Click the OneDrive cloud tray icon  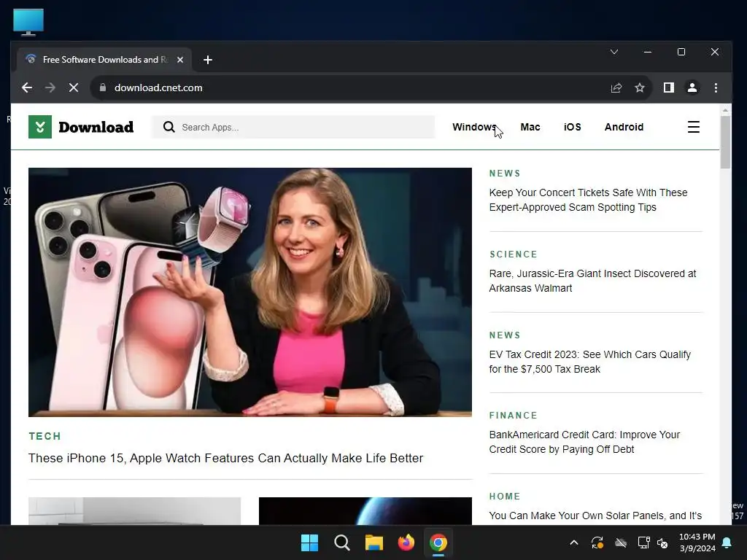620,542
